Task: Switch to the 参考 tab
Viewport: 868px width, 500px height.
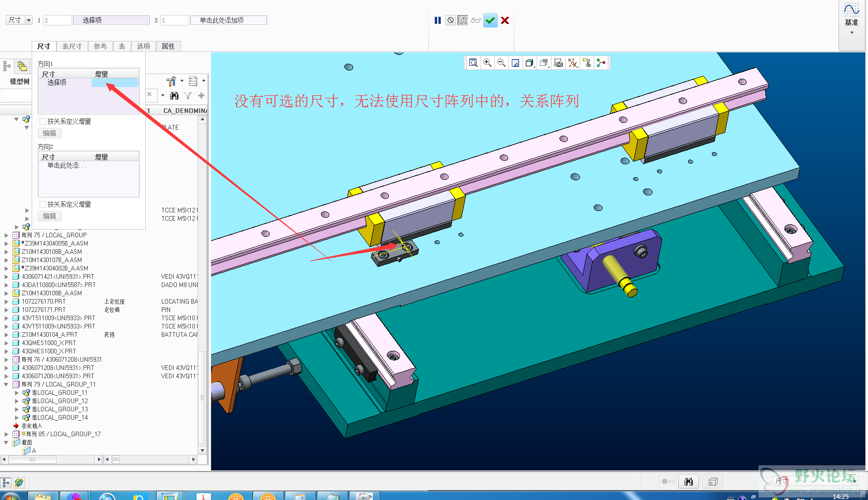Action: 101,46
